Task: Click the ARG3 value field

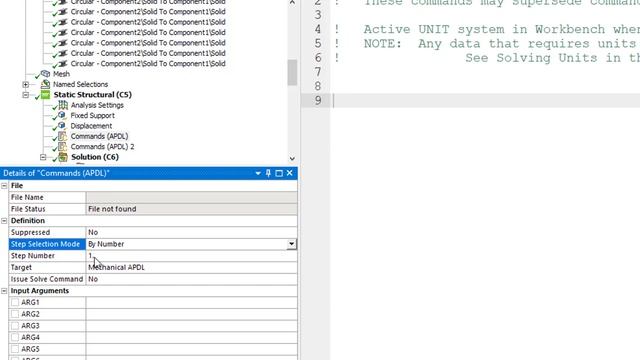Action: [191, 326]
